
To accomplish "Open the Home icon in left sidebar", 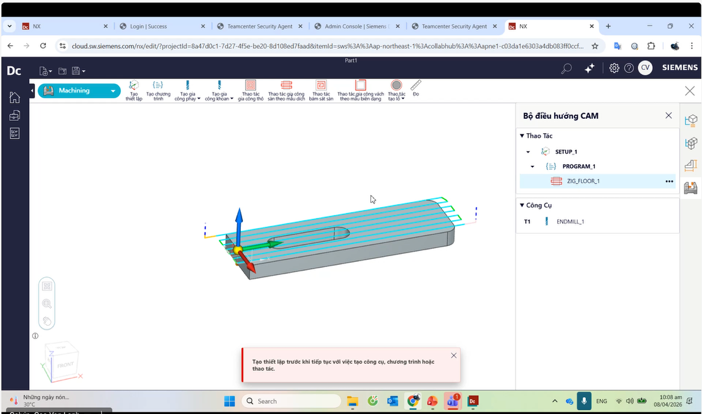I will (14, 98).
